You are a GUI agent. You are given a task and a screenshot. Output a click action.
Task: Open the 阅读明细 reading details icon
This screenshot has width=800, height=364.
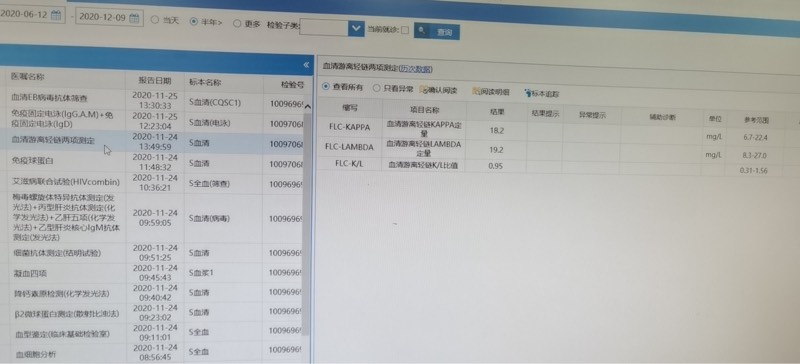[477, 92]
